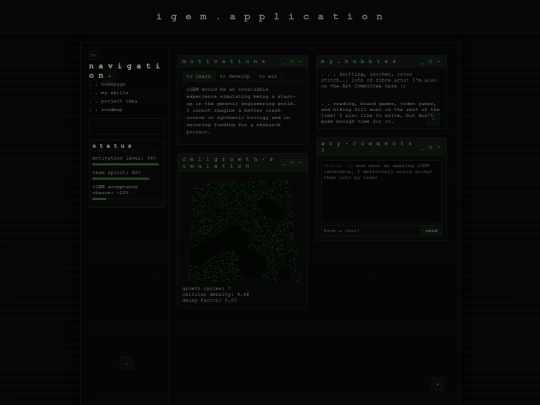Click the motivation level progress bar
This screenshot has height=405, width=540.
pos(127,165)
